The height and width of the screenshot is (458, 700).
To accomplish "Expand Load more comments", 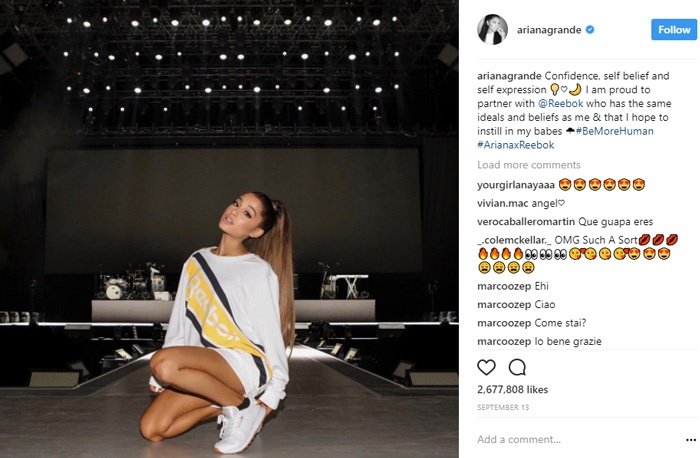I will [529, 165].
